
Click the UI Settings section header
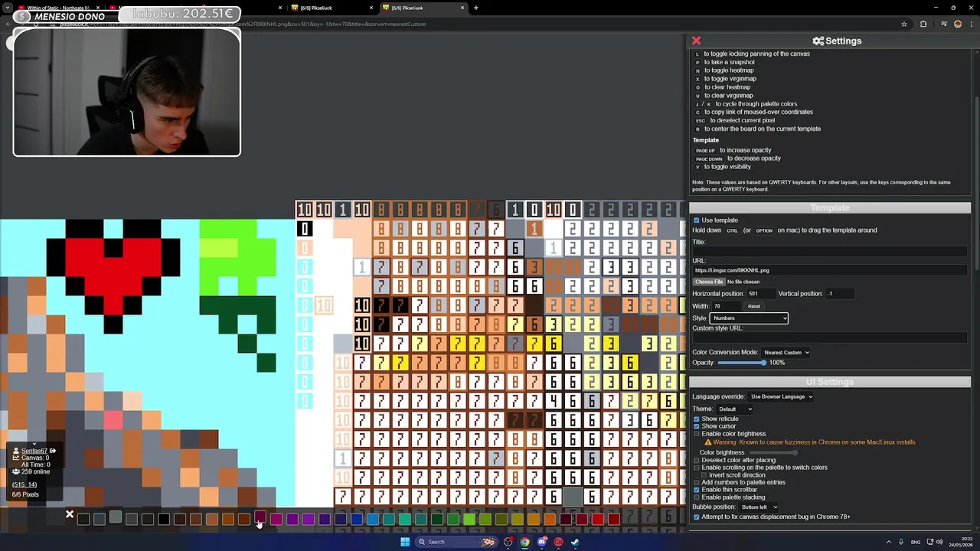click(x=830, y=381)
